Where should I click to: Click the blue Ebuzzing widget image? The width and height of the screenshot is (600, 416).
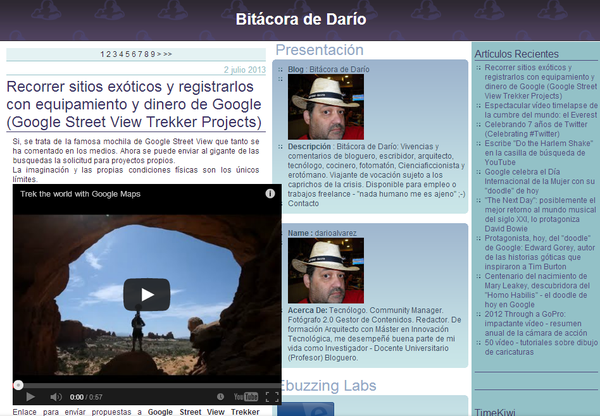coord(306,409)
